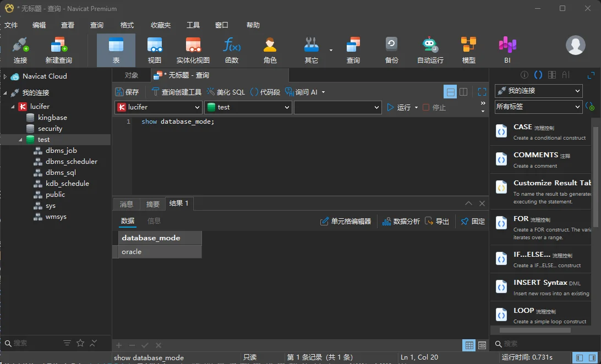Open the lucifer connection dropdown
This screenshot has height=364, width=601.
[159, 107]
